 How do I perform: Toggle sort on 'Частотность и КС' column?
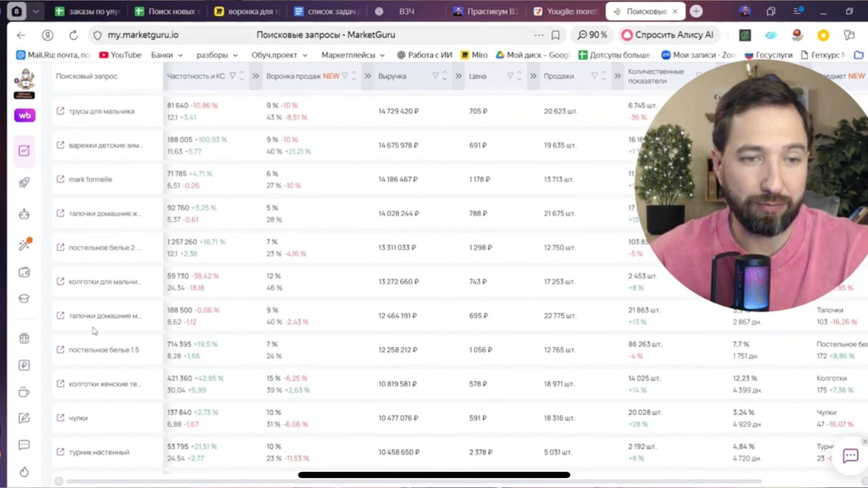[242, 75]
